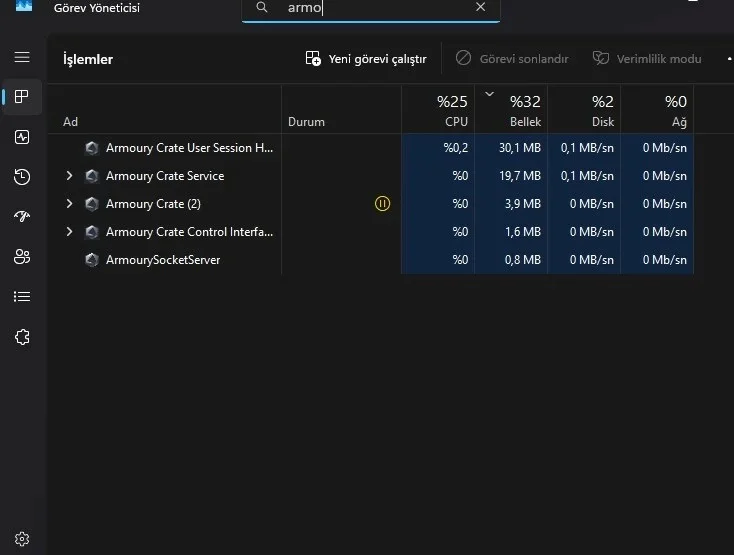Click the 30,1 MB memory value
The height and width of the screenshot is (555, 734).
(x=520, y=148)
